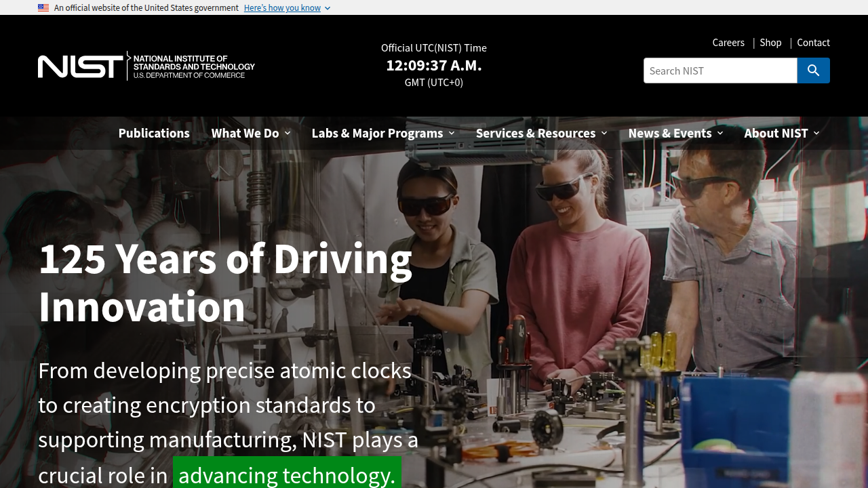Expand Labs & Major Programs menu
Screen dimensions: 868x488
383,133
